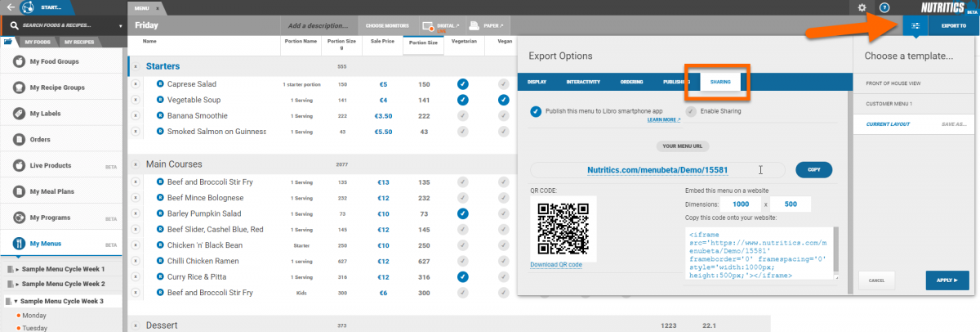Expand Sample Menu Cycle Week 1
This screenshot has width=980, height=332.
[16, 269]
